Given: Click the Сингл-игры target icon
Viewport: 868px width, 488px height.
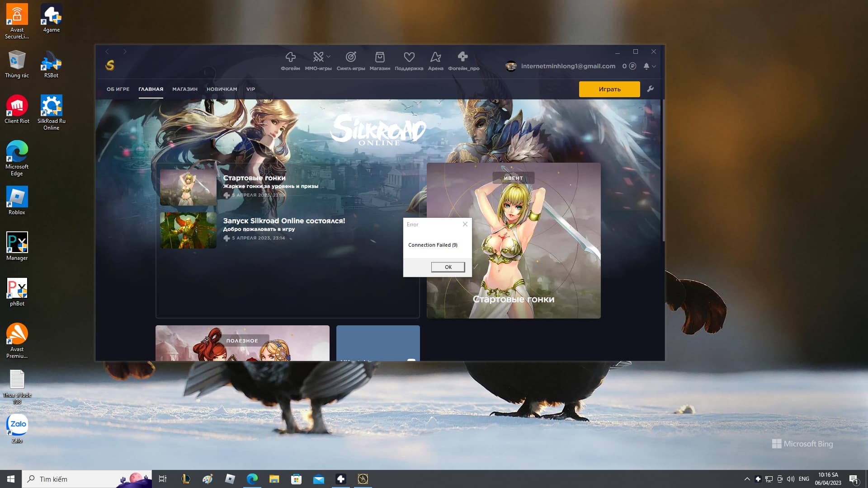Looking at the screenshot, I should (x=351, y=57).
